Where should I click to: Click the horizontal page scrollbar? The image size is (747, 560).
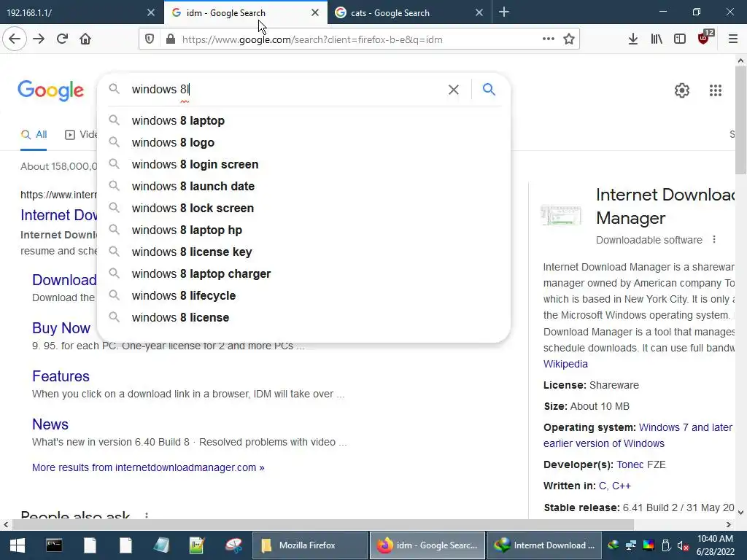pos(323,524)
